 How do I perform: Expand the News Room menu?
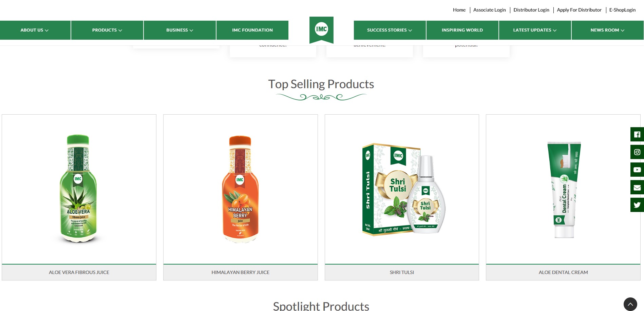click(x=607, y=30)
